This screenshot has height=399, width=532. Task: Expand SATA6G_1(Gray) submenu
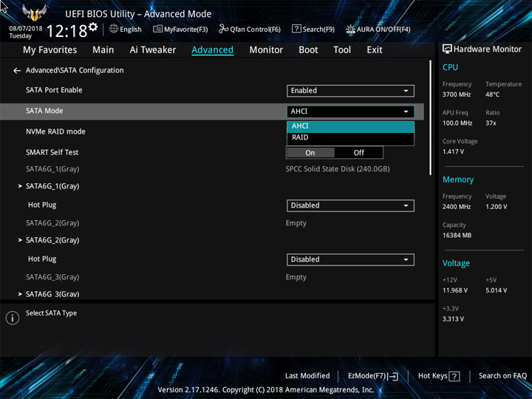click(x=52, y=186)
